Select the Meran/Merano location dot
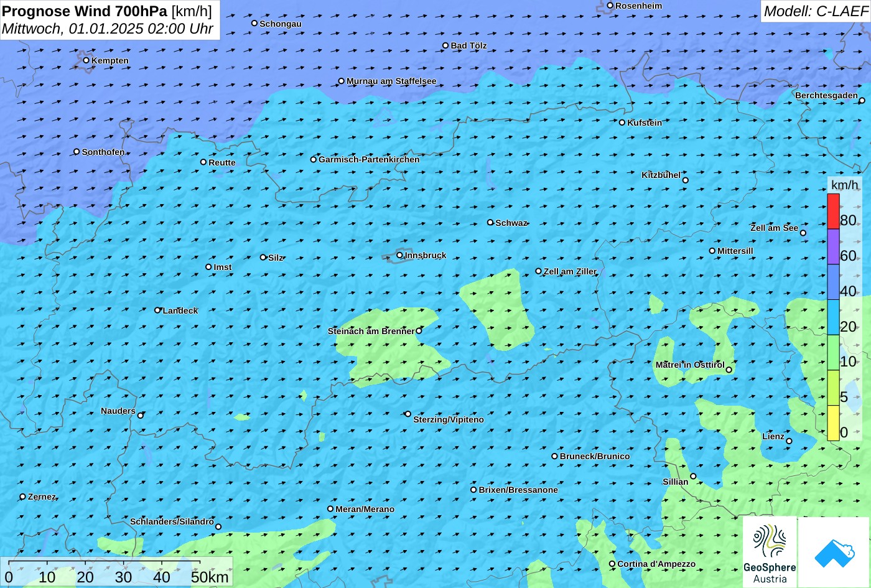The image size is (871, 588). tap(330, 509)
